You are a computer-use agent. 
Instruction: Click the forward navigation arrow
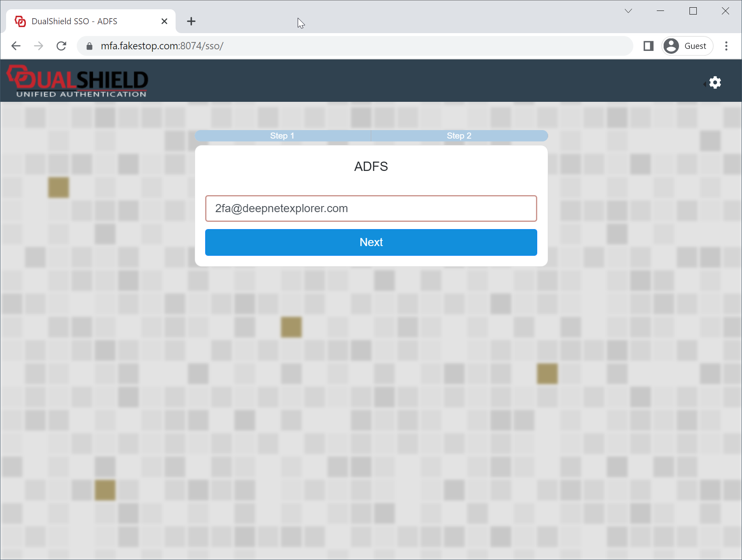coord(39,46)
